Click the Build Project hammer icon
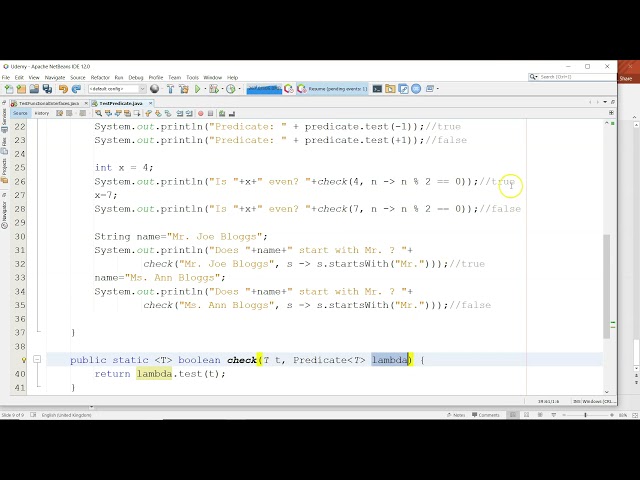 tap(170, 89)
